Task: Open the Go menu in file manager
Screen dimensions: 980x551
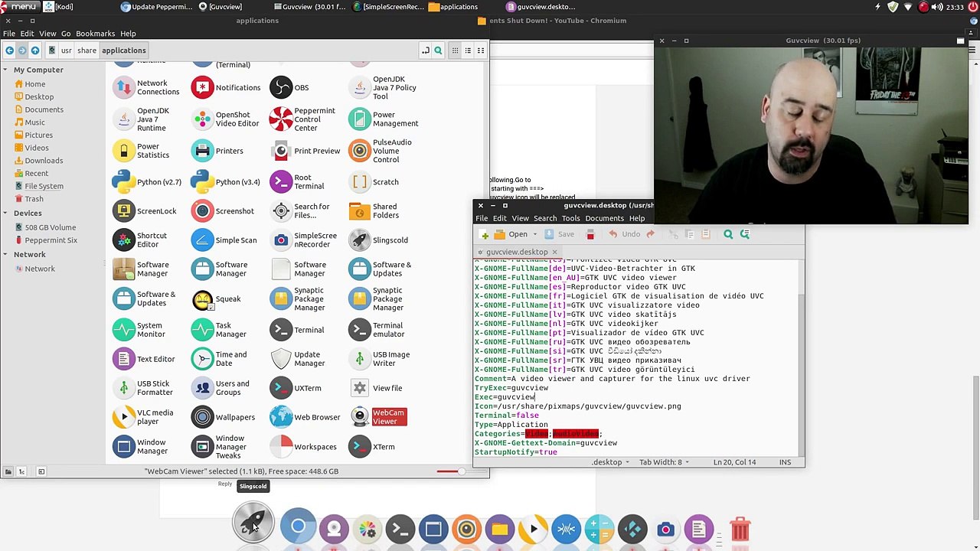Action: (66, 34)
